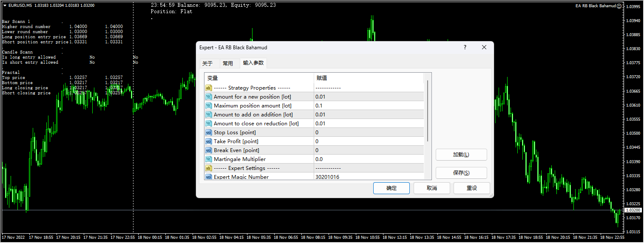Viewport: 644px width, 243px height.
Task: Click the Strategy Properties section icon
Action: pyautogui.click(x=209, y=88)
